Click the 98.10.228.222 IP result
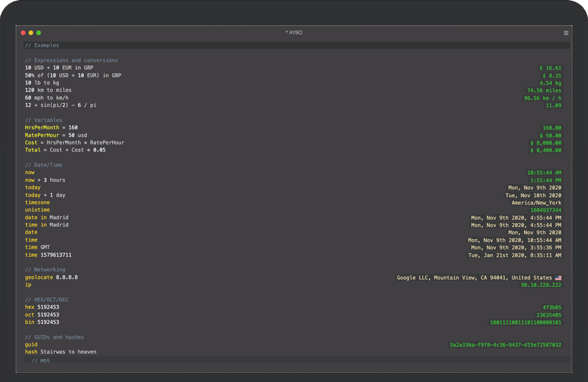Image resolution: width=588 pixels, height=382 pixels. pos(541,285)
